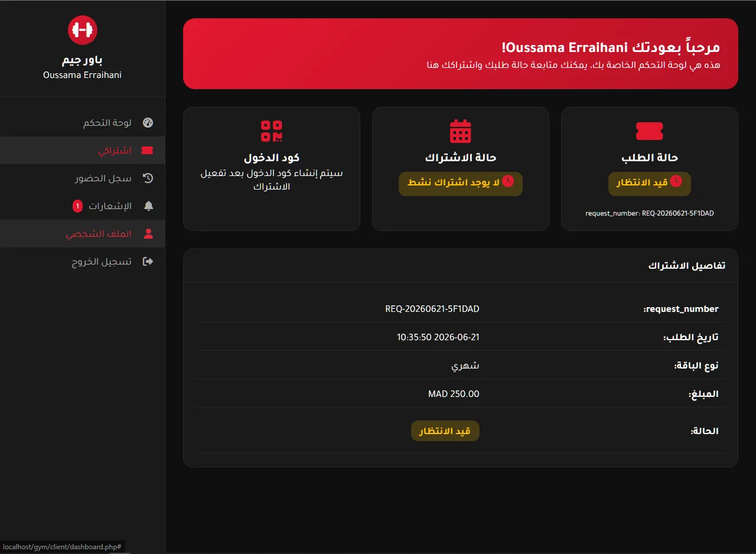Click the تفاصيل الاشتراك section header
The image size is (756, 554).
coord(687,266)
